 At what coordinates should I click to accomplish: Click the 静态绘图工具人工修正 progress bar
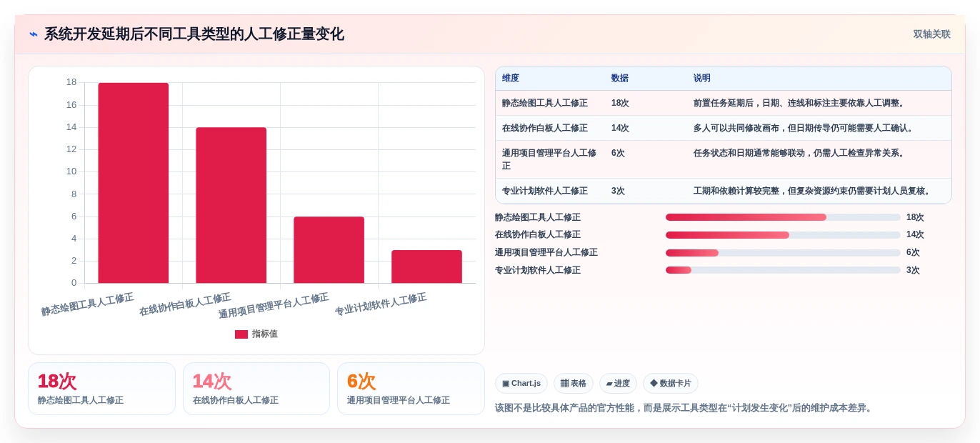[783, 217]
